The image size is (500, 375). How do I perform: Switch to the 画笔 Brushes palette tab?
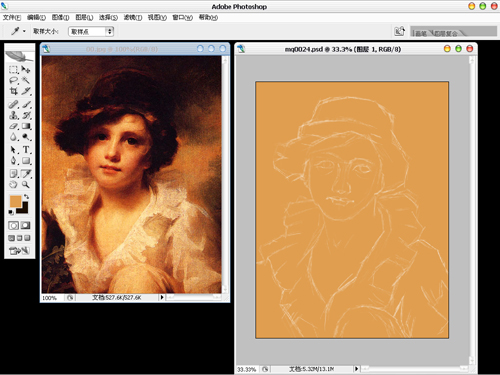[x=421, y=33]
